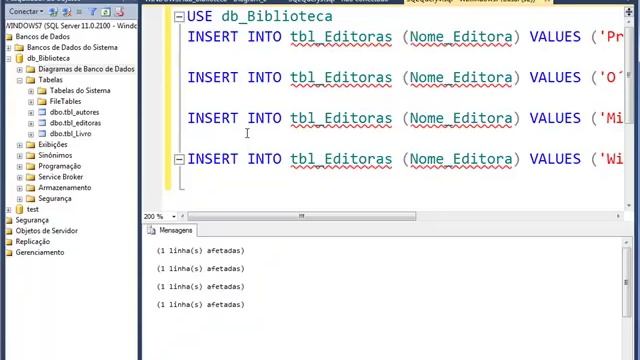
Task: Expand the test database node
Action: (x=9, y=210)
